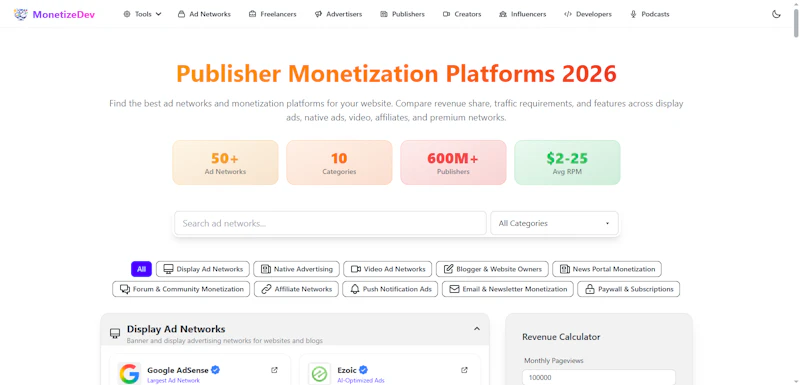
Task: Filter by News Portal Monetization chip
Action: pos(607,269)
